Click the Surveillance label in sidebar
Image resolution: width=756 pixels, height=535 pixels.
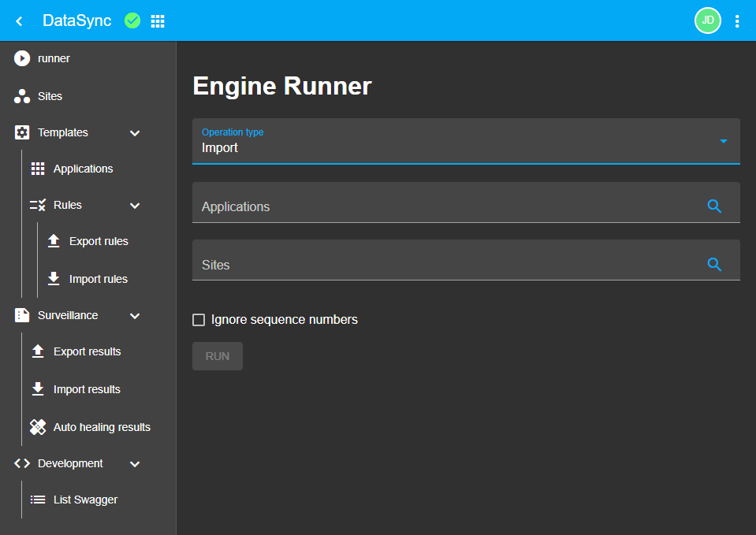[x=68, y=315]
